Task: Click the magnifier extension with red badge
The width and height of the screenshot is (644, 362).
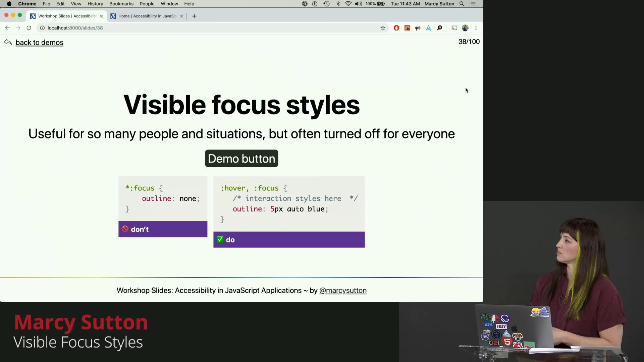Action: tap(439, 28)
